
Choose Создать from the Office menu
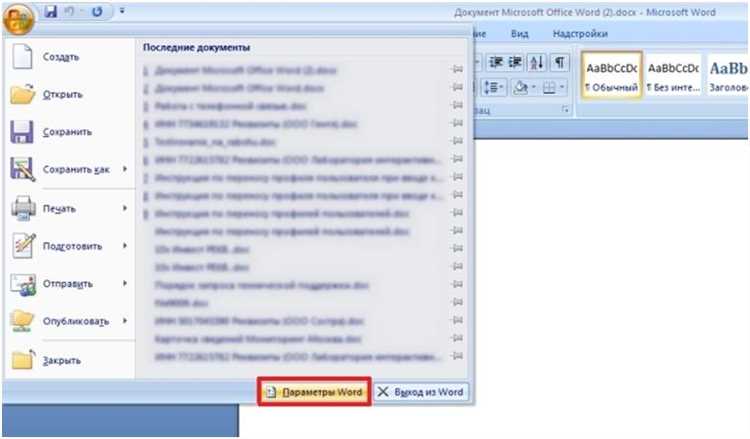[x=69, y=57]
